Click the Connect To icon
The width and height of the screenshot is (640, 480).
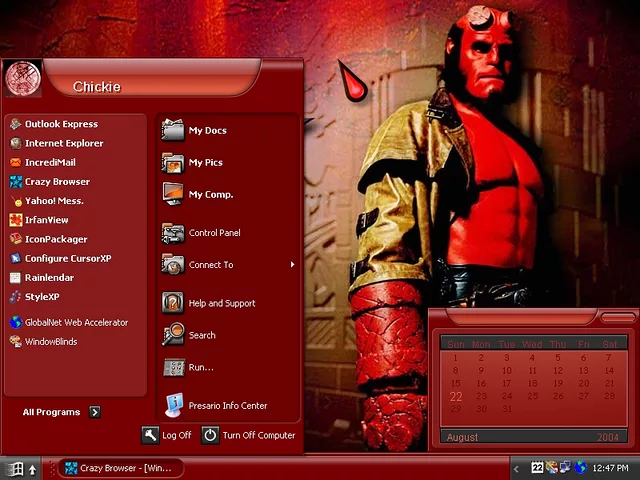[173, 264]
